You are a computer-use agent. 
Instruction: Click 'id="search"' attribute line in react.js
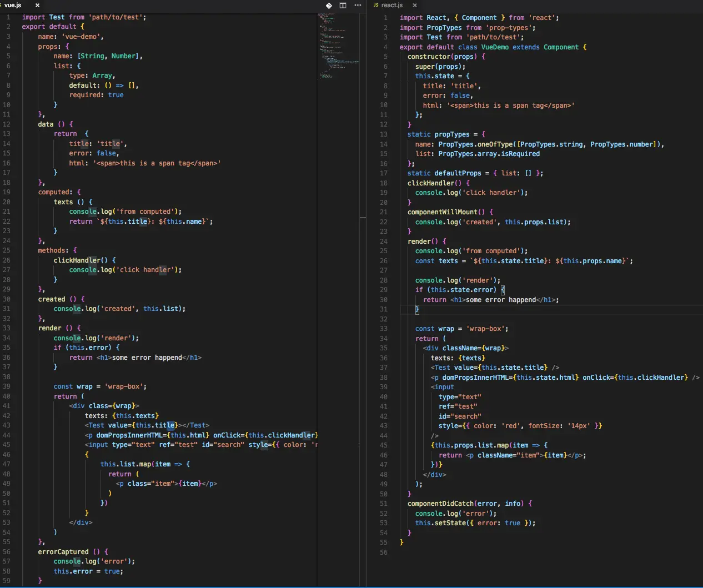point(460,416)
